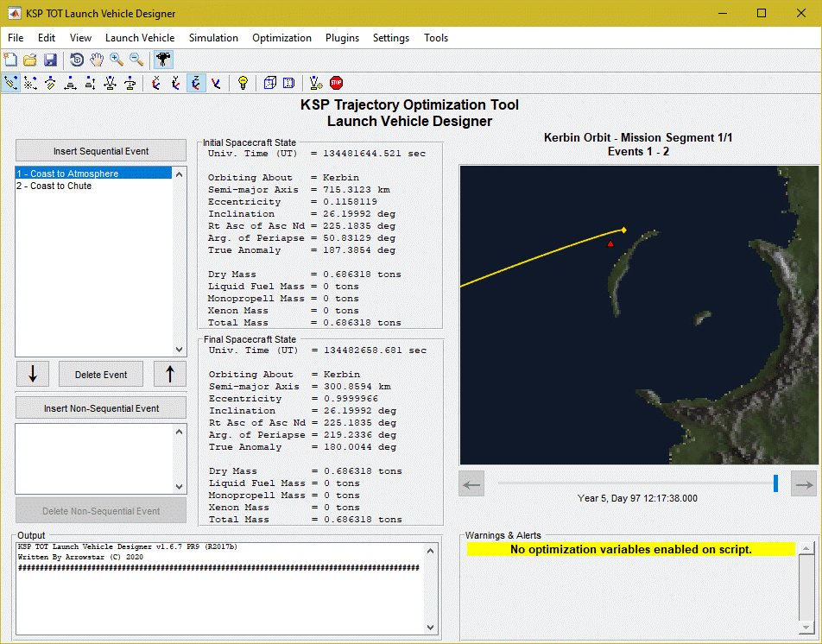
Task: Select the Pan/Tilt Camera tool
Action: [50, 83]
